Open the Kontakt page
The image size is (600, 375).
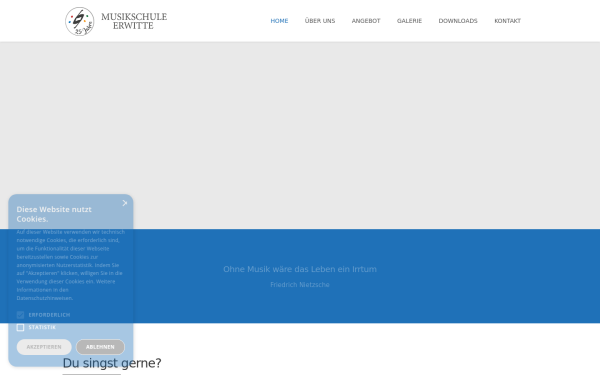pyautogui.click(x=507, y=21)
